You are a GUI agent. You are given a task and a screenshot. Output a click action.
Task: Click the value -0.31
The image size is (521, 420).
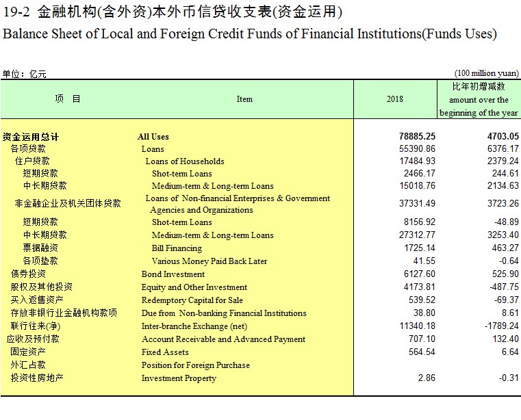509,378
